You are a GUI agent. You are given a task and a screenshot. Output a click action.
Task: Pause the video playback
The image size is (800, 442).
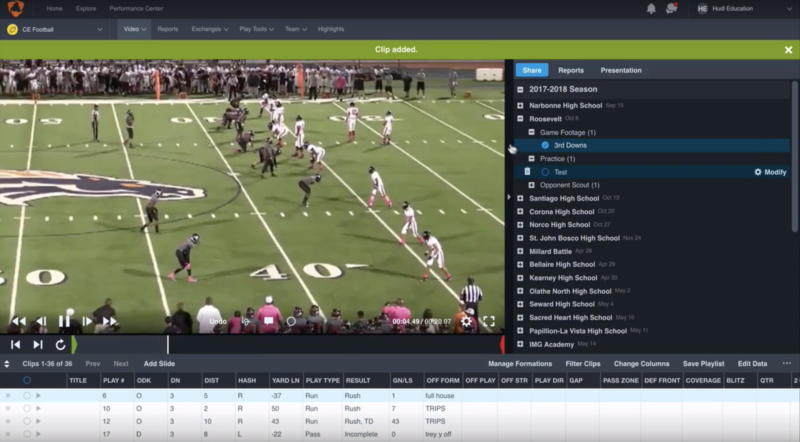[64, 321]
